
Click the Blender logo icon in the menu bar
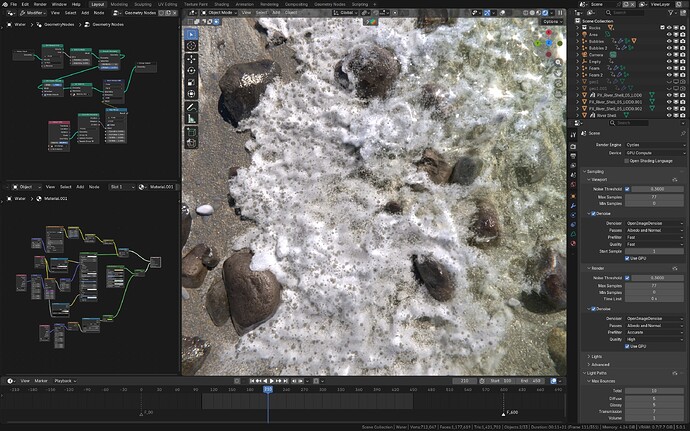point(4,4)
